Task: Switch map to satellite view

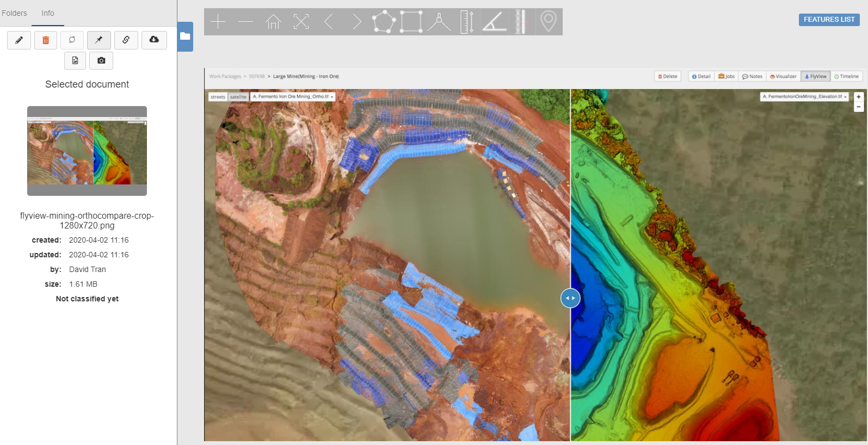Action: (238, 97)
